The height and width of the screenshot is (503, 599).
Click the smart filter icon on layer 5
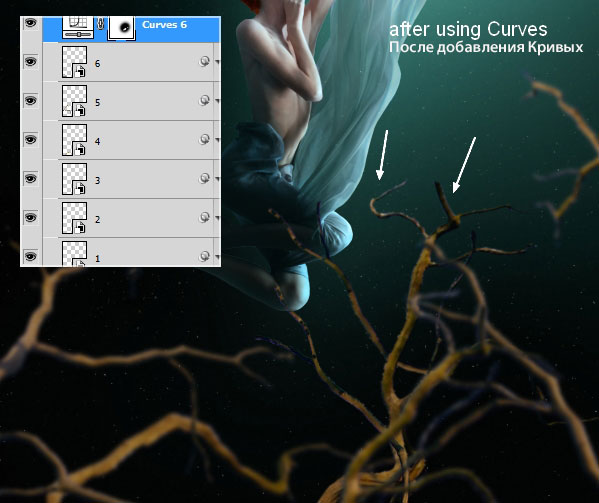pyautogui.click(x=205, y=100)
